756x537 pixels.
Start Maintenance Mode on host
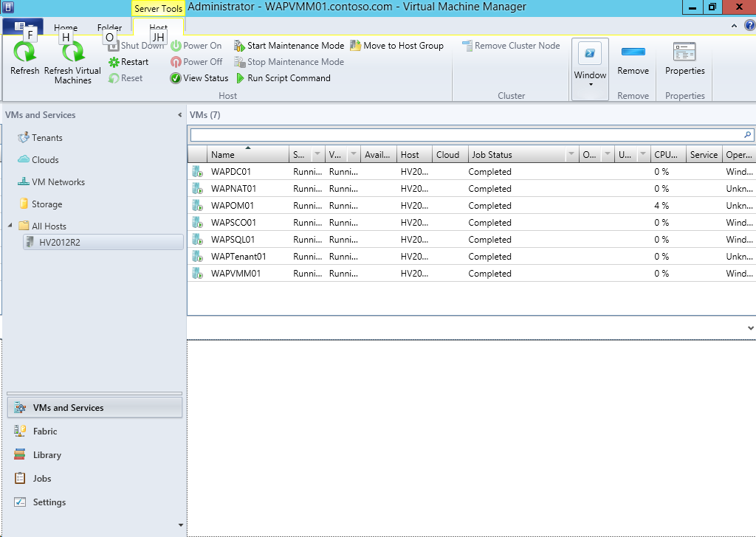pyautogui.click(x=289, y=46)
